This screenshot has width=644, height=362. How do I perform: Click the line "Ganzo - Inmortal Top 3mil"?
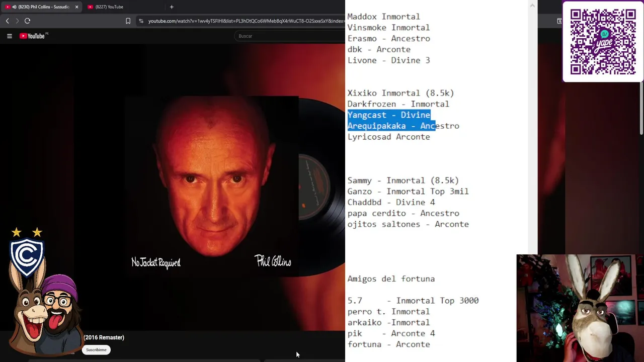(408, 192)
